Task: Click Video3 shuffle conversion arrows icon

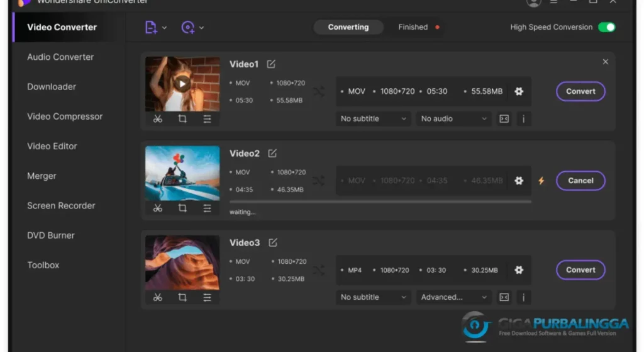Action: 319,270
